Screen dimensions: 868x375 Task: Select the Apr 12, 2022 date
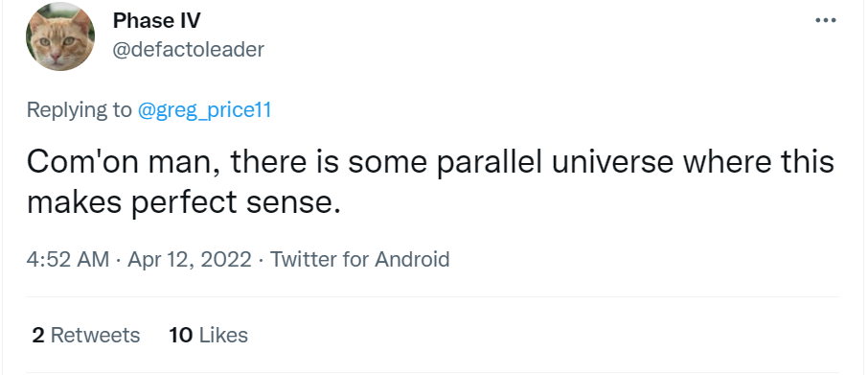pos(190,259)
